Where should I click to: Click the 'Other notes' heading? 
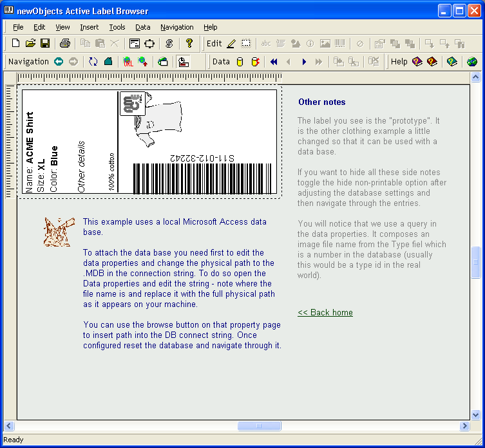tap(321, 102)
